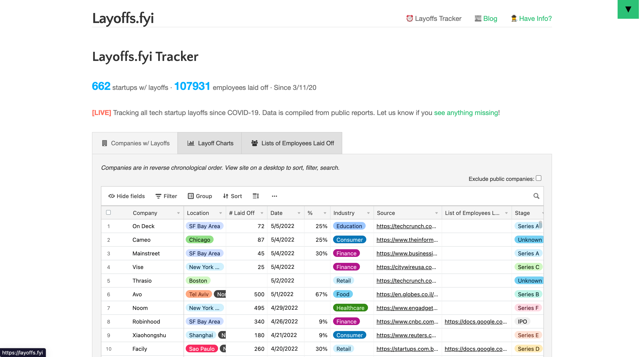Open the # Laid Off column dropdown
644x357 pixels.
coord(262,213)
